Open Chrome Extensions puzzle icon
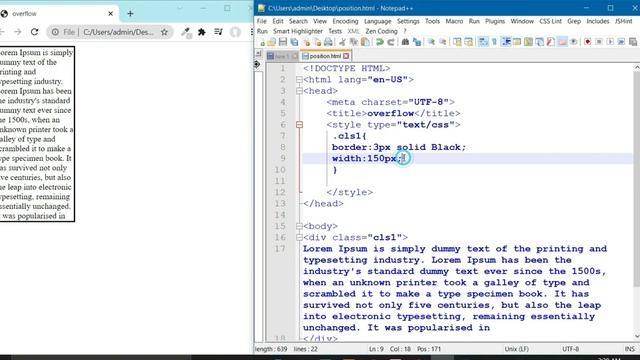 coord(202,32)
